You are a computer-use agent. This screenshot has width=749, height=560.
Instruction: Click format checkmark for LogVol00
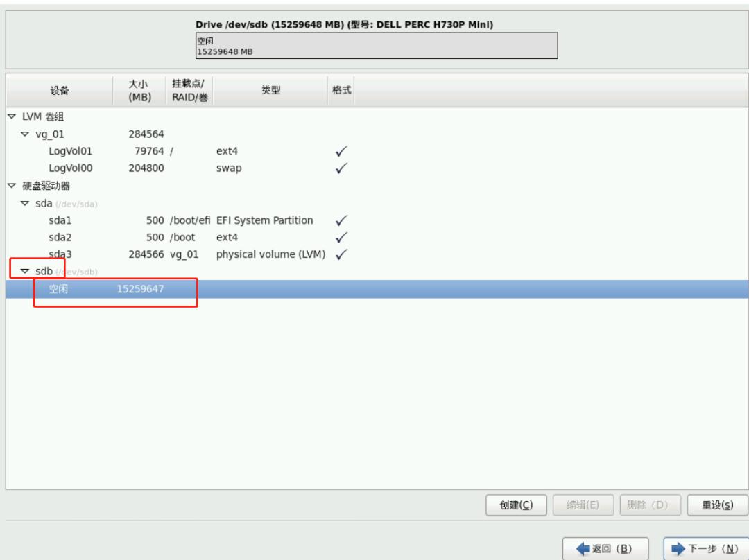[341, 168]
